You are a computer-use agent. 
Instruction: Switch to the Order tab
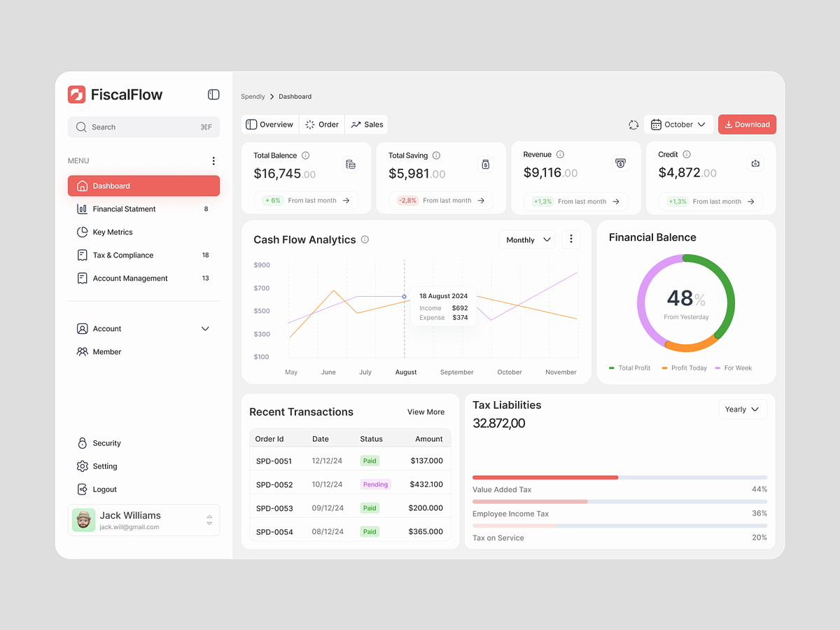pyautogui.click(x=322, y=125)
